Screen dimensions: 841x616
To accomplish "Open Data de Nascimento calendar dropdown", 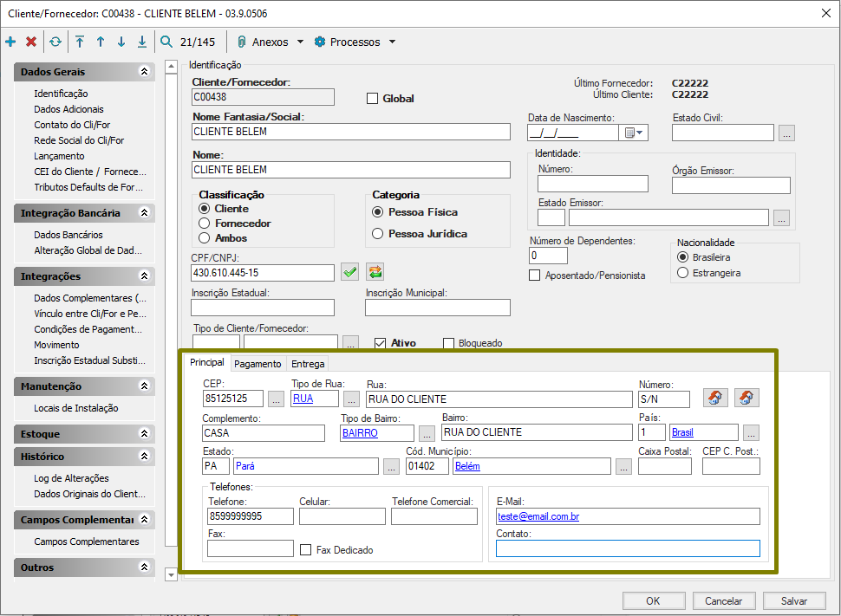I will pyautogui.click(x=634, y=133).
